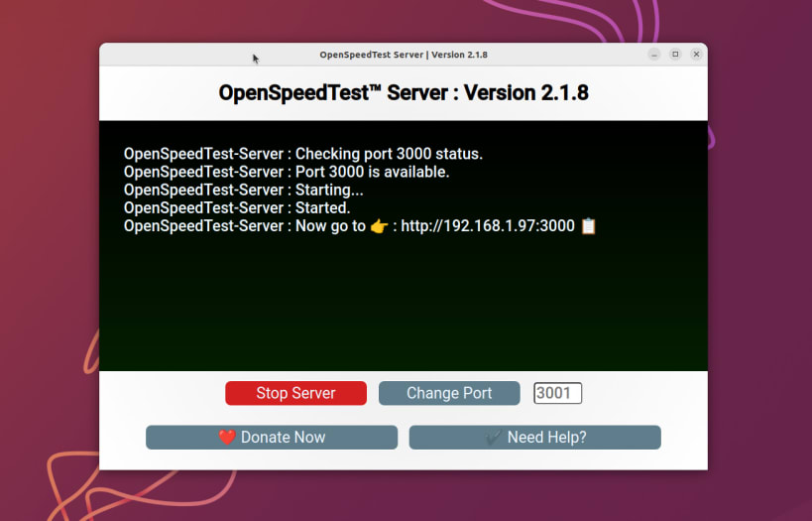Viewport: 812px width, 521px height.
Task: Click the 'Started.' log line
Action: [x=237, y=207]
